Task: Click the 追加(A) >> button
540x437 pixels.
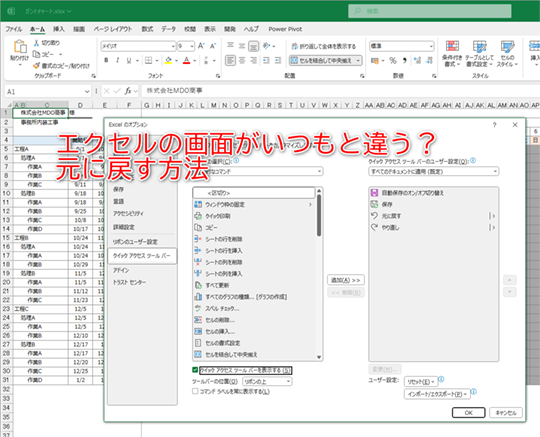Action: [x=345, y=280]
